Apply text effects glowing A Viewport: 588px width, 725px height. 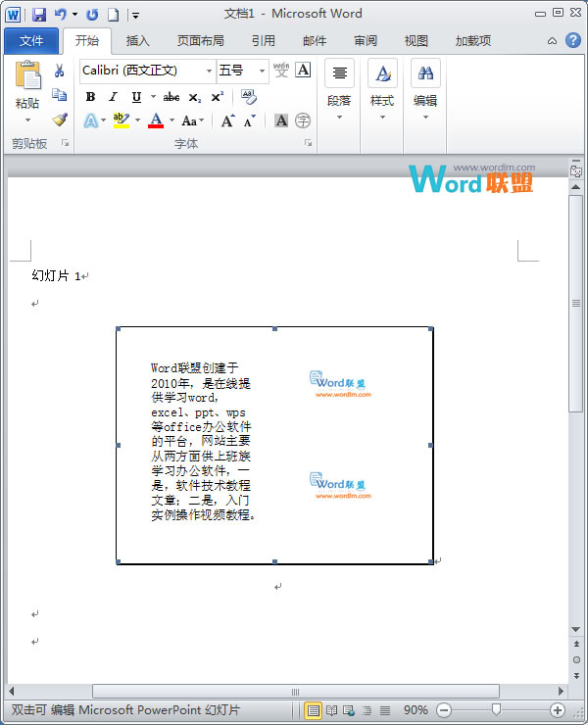tap(91, 121)
